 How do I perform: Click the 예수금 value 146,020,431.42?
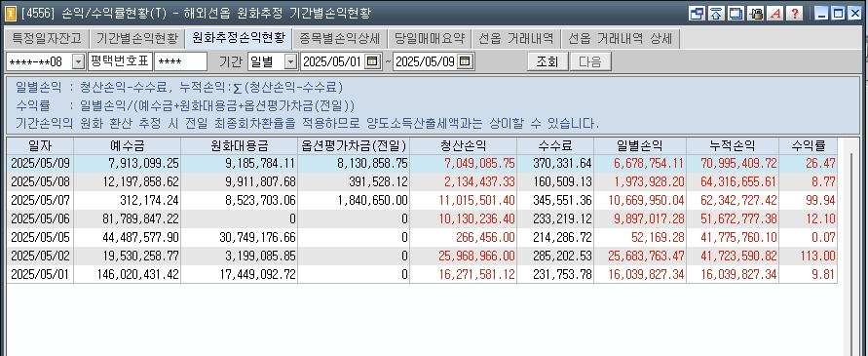click(x=137, y=274)
